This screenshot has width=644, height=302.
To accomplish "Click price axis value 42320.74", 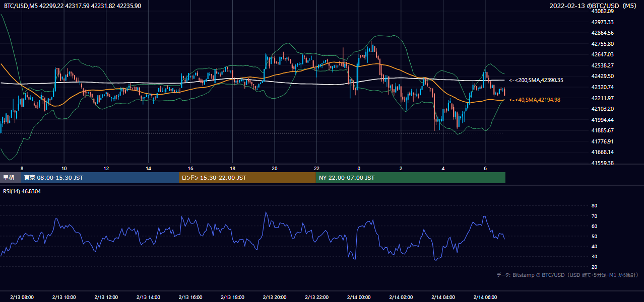I will [x=602, y=87].
